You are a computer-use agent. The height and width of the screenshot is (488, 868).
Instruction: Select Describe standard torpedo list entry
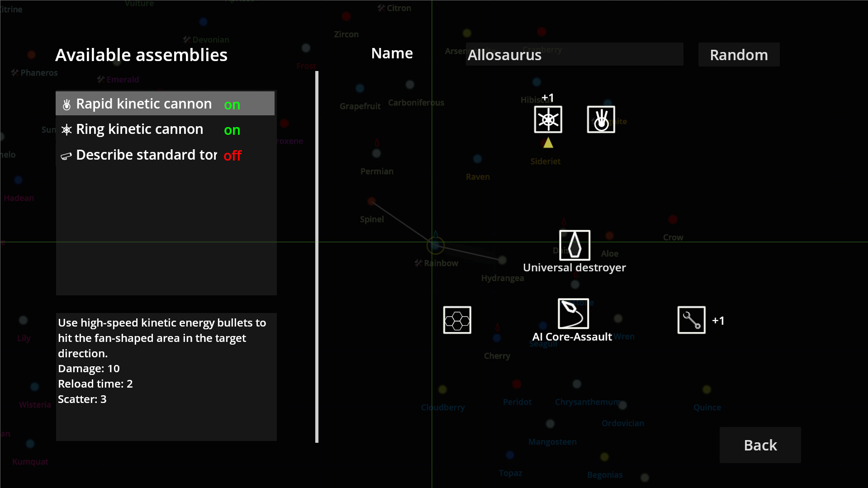click(x=147, y=155)
